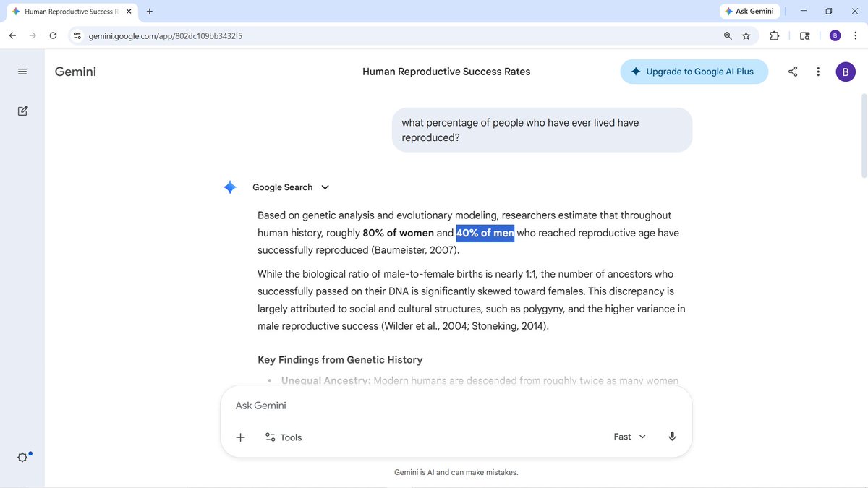Click the bold text 80% of women

pos(399,233)
